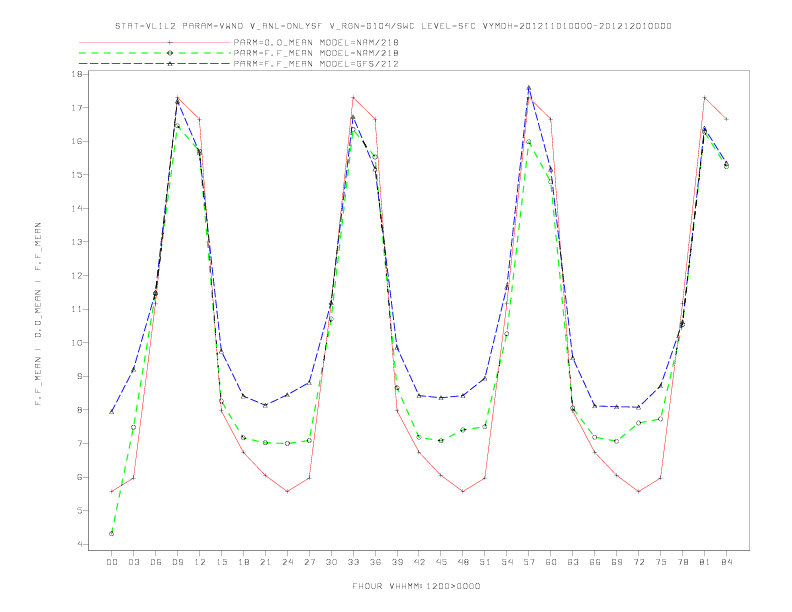The height and width of the screenshot is (612, 792).
Task: Click green circle data point at hour 00
Action: [112, 534]
